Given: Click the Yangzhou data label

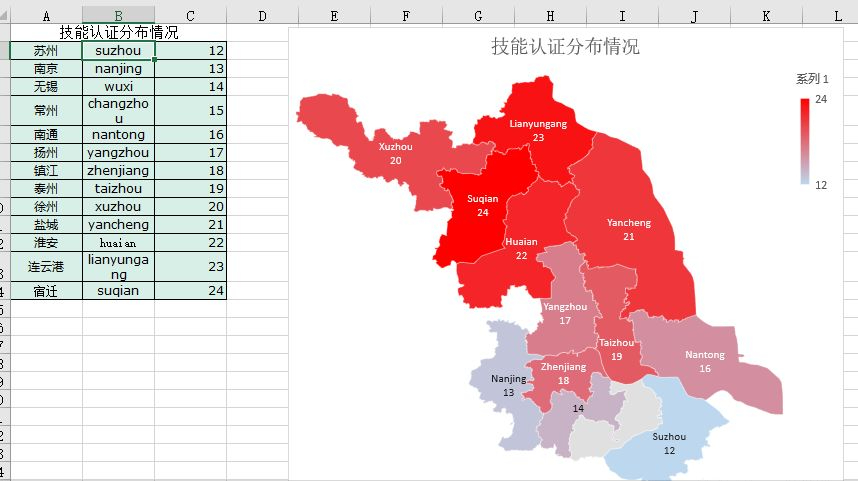Looking at the screenshot, I should click(565, 314).
